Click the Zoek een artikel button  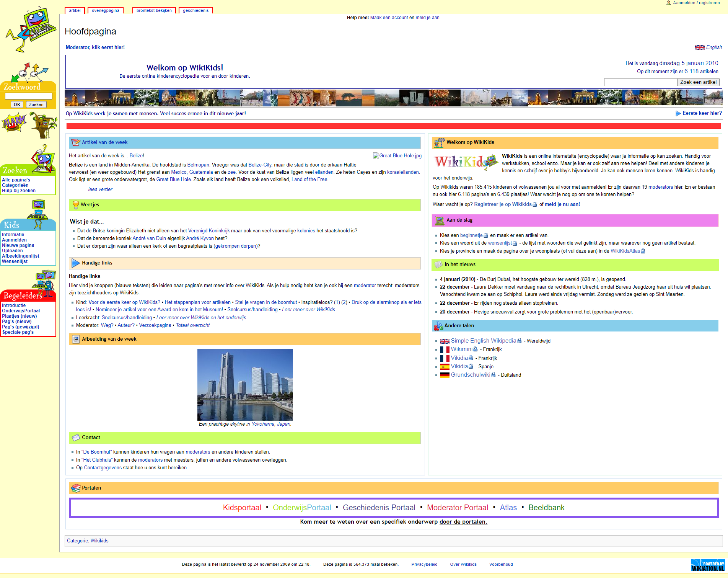click(698, 82)
